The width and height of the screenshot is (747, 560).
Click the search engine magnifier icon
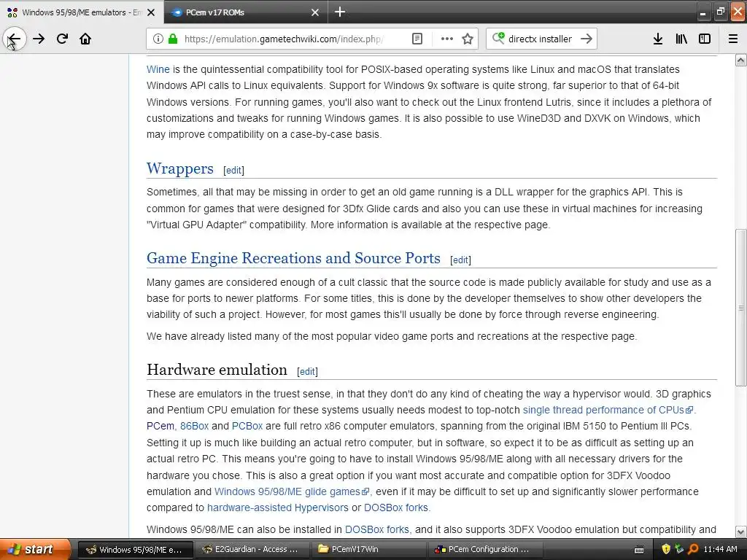click(498, 38)
